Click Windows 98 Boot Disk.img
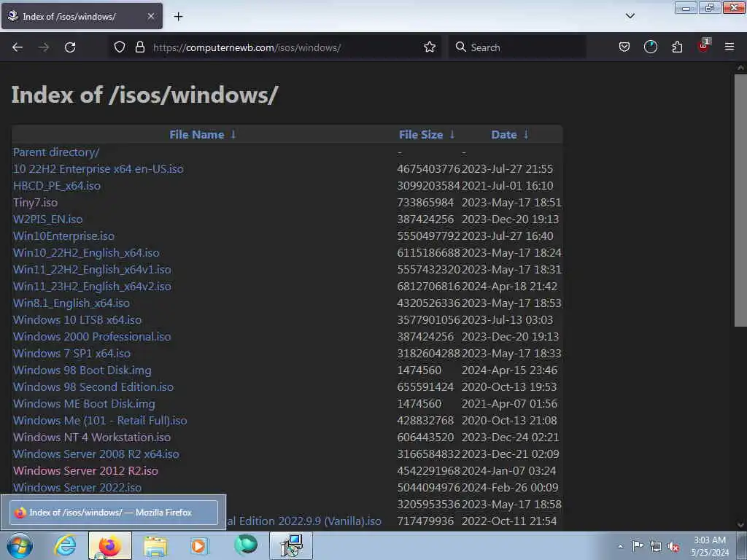Viewport: 747px width, 560px height. [82, 370]
